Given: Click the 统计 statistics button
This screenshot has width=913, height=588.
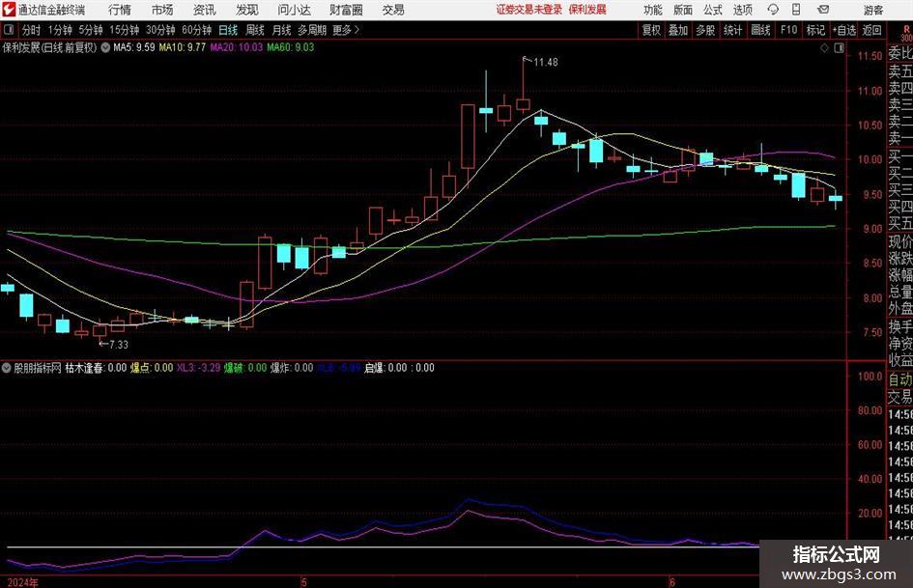Looking at the screenshot, I should pos(732,30).
